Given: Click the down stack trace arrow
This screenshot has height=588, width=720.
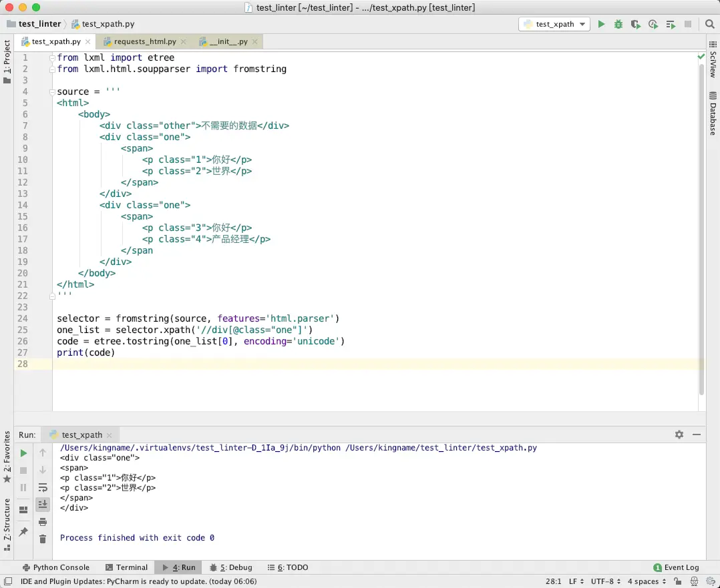Looking at the screenshot, I should pyautogui.click(x=43, y=470).
